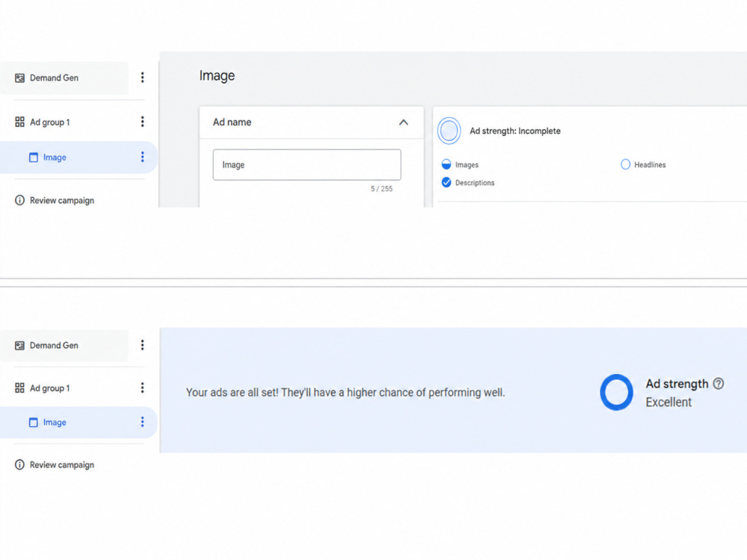Click the Ad name section header
The image size is (747, 560).
pyautogui.click(x=311, y=122)
